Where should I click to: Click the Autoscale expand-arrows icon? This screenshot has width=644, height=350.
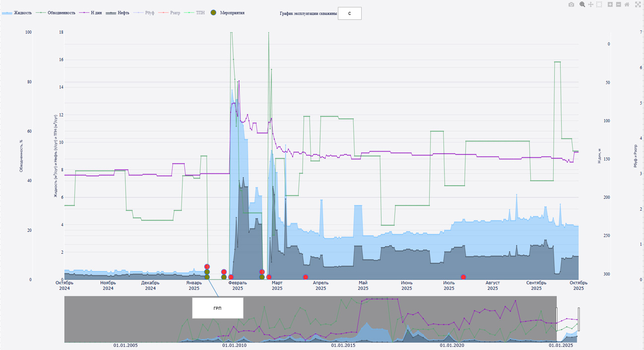[638, 4]
